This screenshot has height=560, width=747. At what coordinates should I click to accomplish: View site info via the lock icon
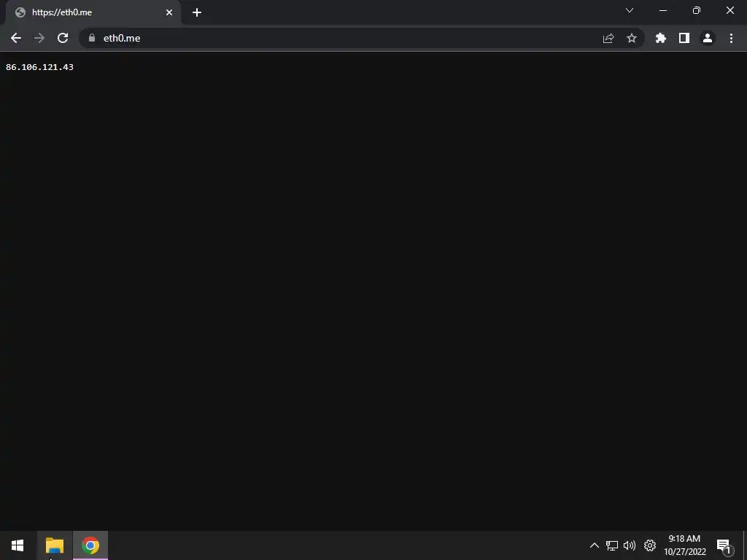click(92, 38)
